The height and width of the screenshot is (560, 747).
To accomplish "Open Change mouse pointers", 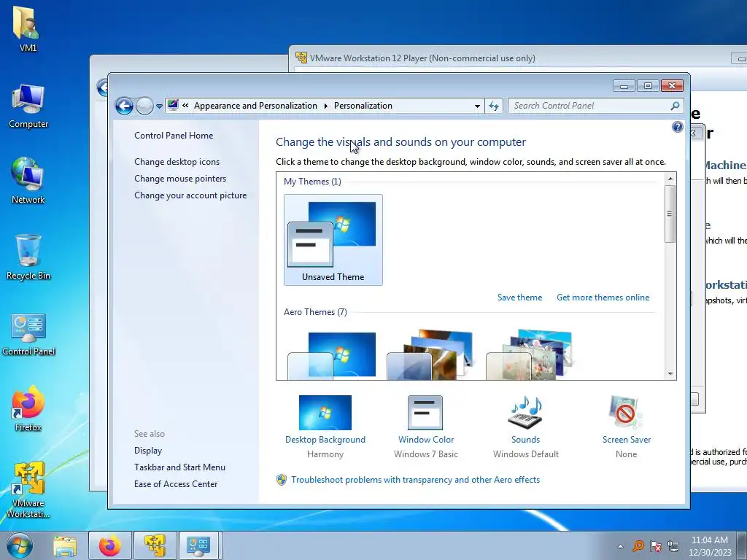I will (180, 179).
